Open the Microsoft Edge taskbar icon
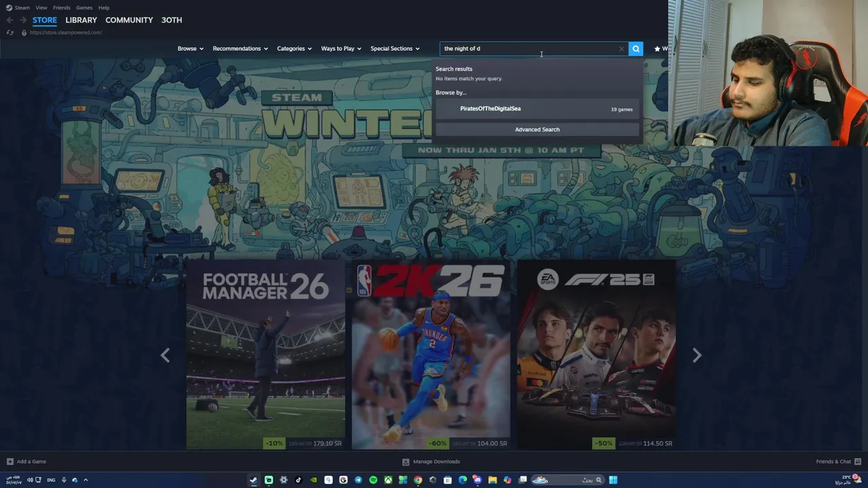The height and width of the screenshot is (488, 868). click(x=462, y=480)
